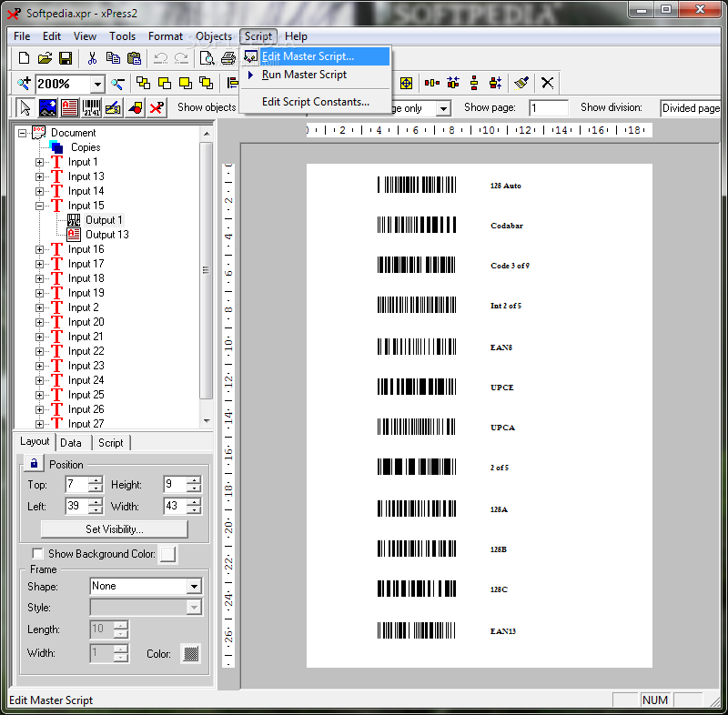Screen dimensions: 728x715
Task: Increase the Height value stepper
Action: point(194,480)
